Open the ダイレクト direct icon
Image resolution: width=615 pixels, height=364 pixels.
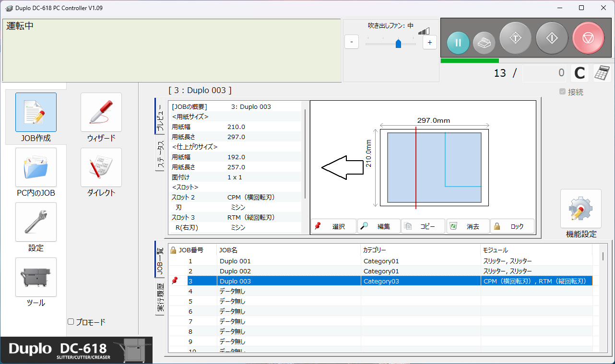pos(101,167)
